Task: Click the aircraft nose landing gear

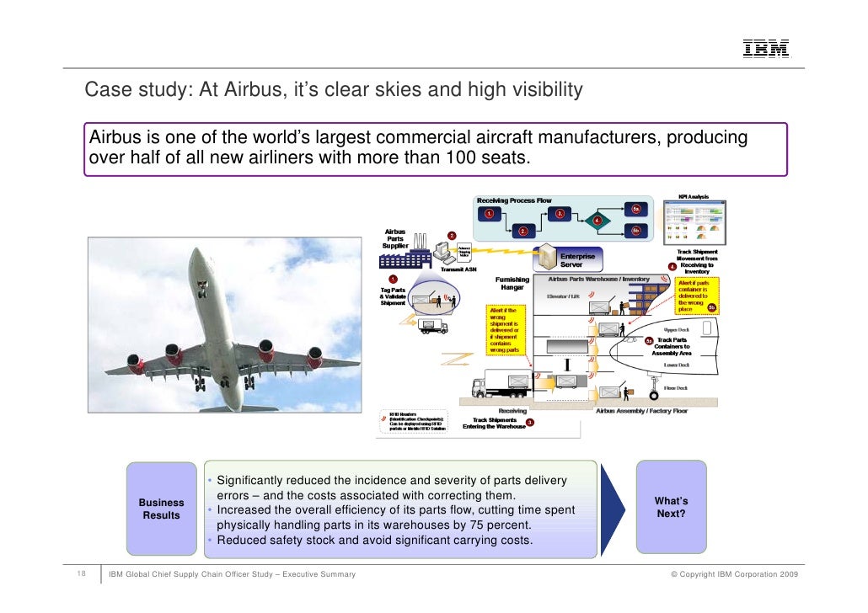Action: click(654, 388)
